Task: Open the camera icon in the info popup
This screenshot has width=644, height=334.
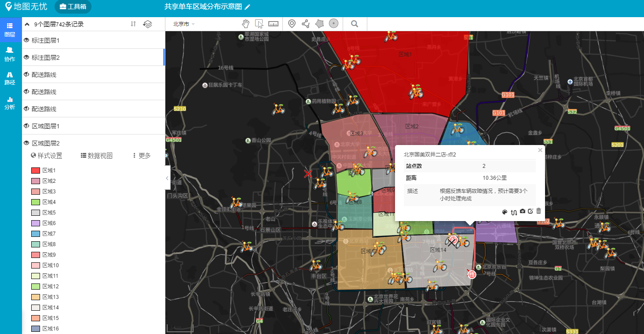Action: point(523,211)
